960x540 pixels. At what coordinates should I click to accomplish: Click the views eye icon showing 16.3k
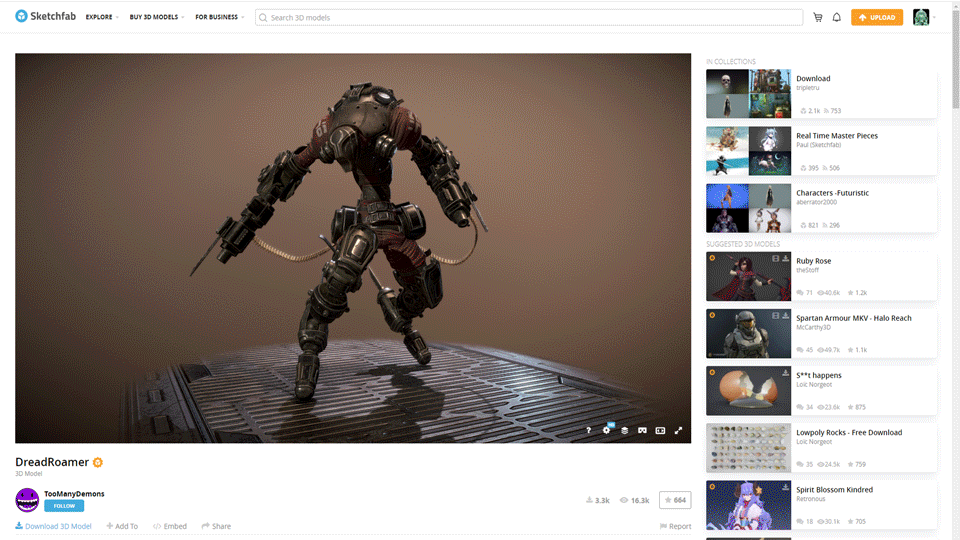[x=624, y=500]
